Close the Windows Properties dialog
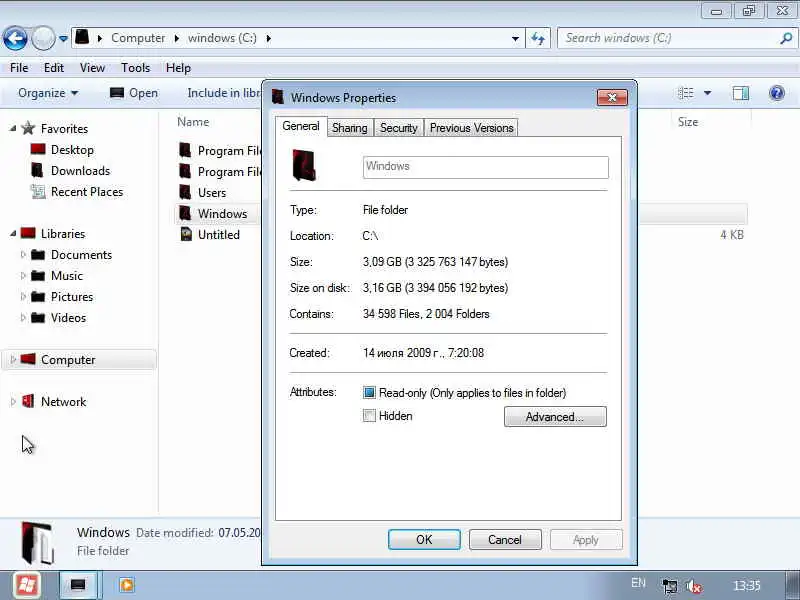Image resolution: width=800 pixels, height=600 pixels. point(612,97)
